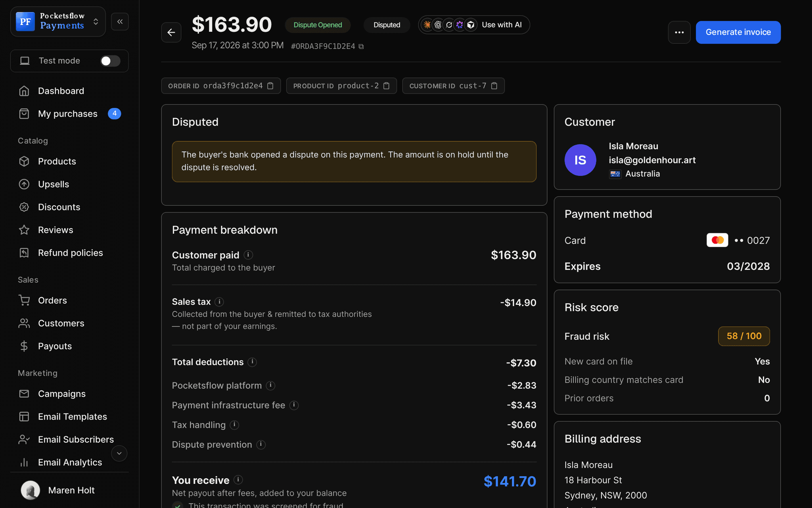The image size is (812, 508).
Task: Click the Email Analytics chart icon
Action: pos(24,462)
